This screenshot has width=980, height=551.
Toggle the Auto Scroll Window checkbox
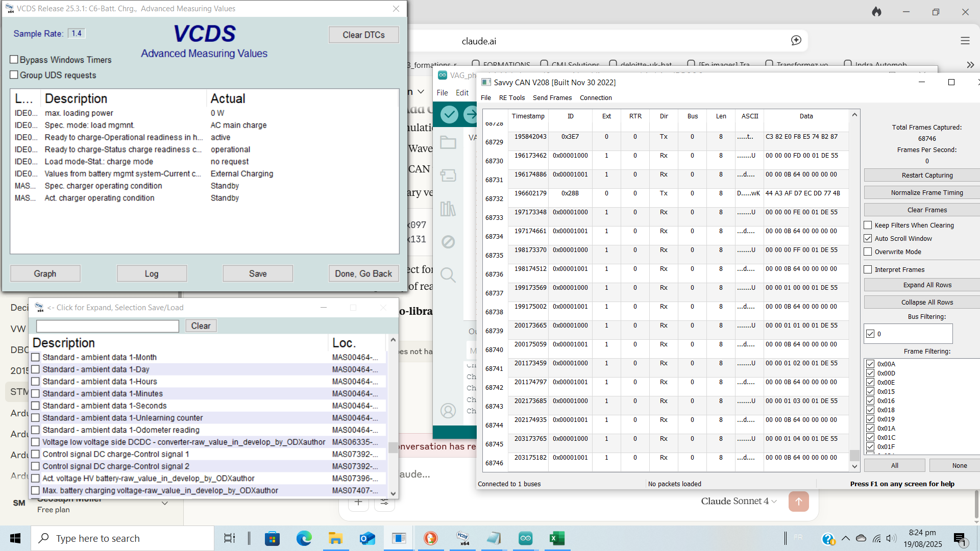868,238
